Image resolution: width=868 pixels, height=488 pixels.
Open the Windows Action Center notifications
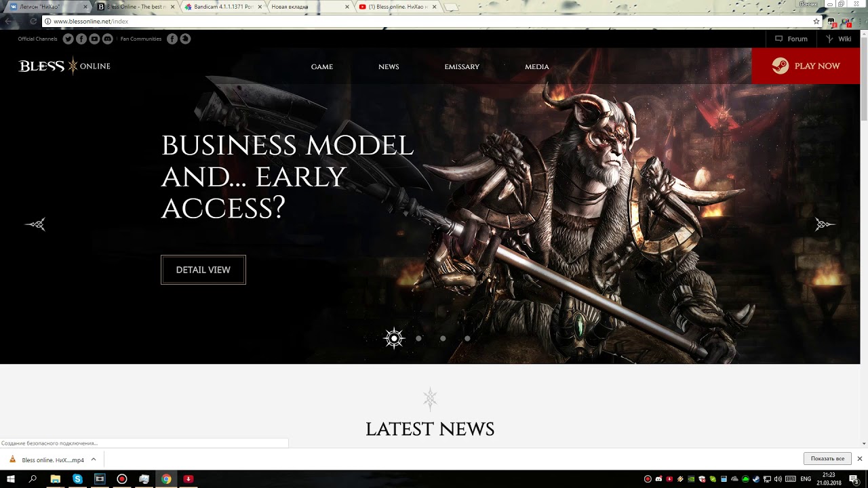tap(854, 479)
